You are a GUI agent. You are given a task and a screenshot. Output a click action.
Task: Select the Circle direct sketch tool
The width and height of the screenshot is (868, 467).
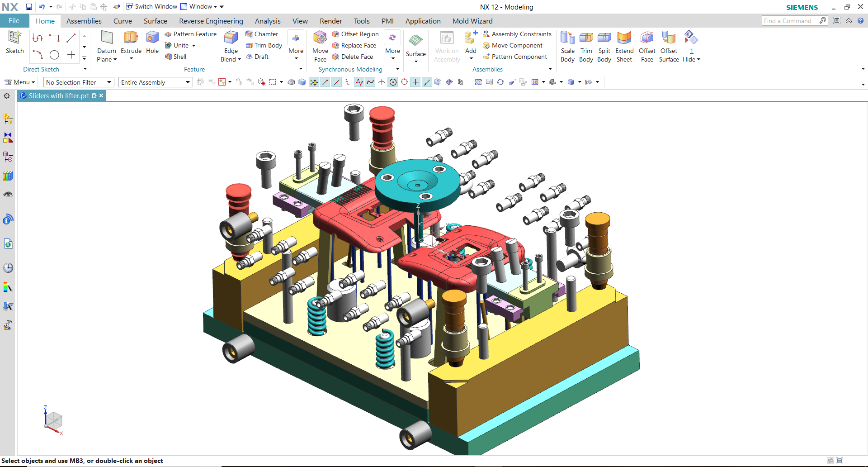(54, 55)
